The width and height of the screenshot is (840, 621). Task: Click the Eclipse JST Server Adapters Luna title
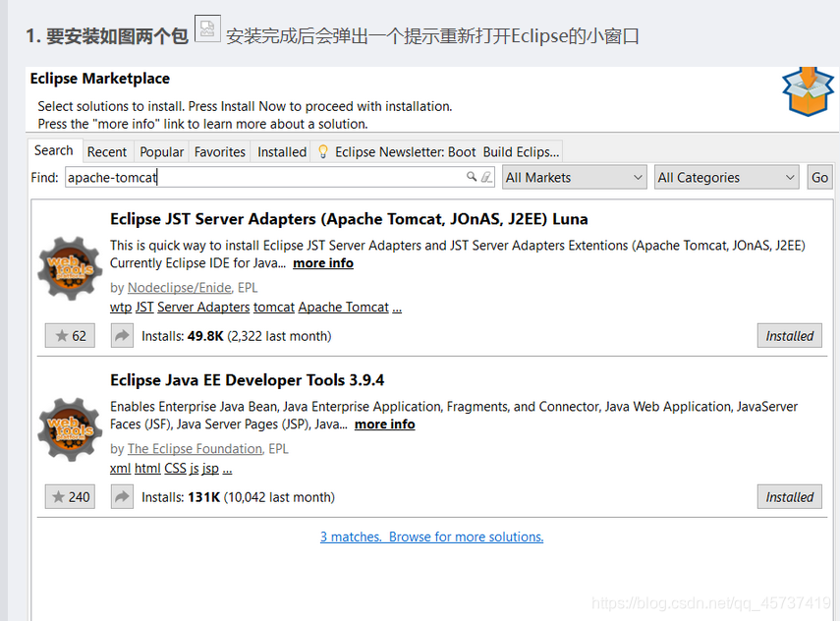(x=349, y=219)
